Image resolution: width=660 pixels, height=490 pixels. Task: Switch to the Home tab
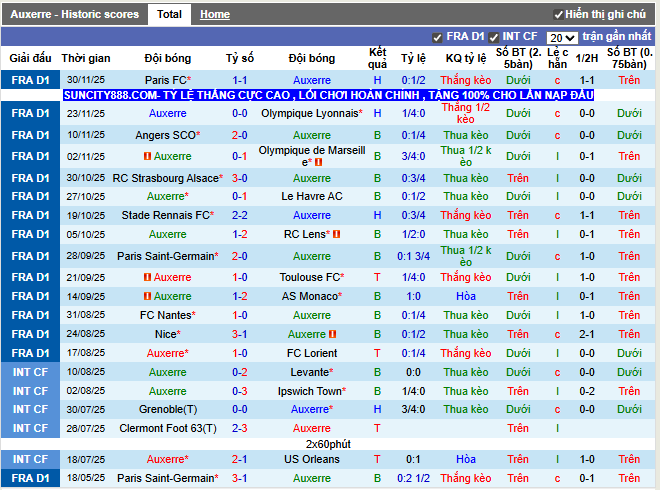214,15
